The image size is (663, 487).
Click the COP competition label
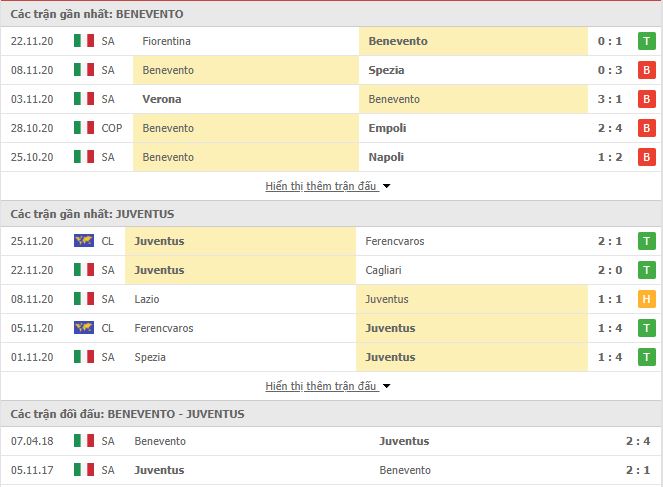coord(112,128)
